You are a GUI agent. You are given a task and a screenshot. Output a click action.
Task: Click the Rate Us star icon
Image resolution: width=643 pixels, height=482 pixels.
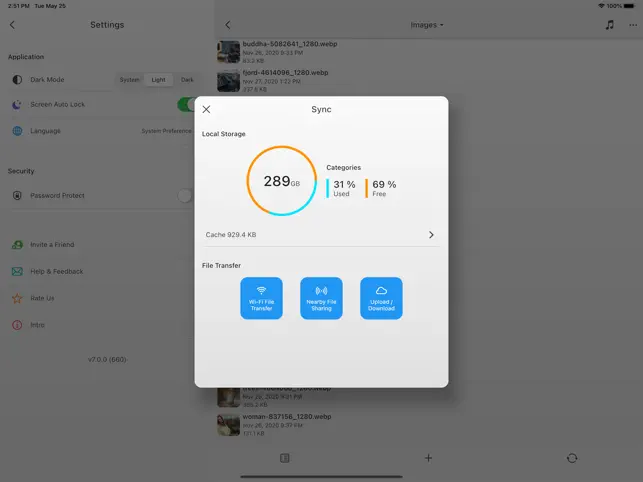click(17, 298)
